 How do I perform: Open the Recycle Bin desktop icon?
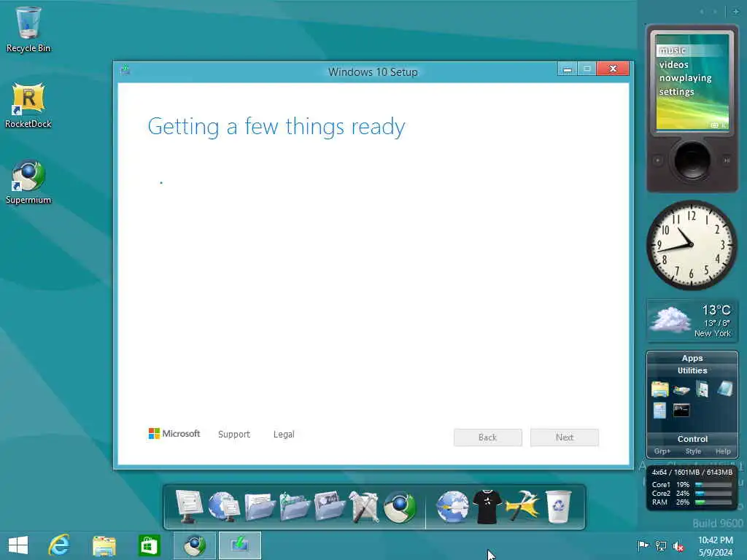(x=28, y=29)
